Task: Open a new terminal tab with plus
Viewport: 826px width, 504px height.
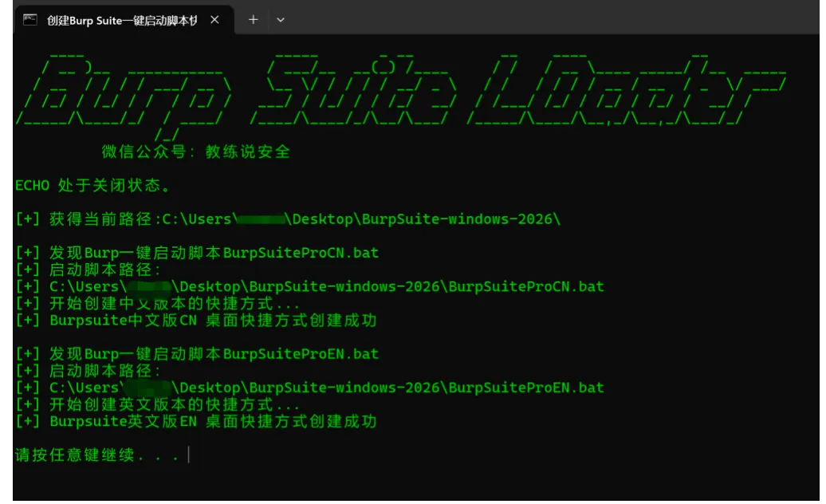Action: [254, 20]
